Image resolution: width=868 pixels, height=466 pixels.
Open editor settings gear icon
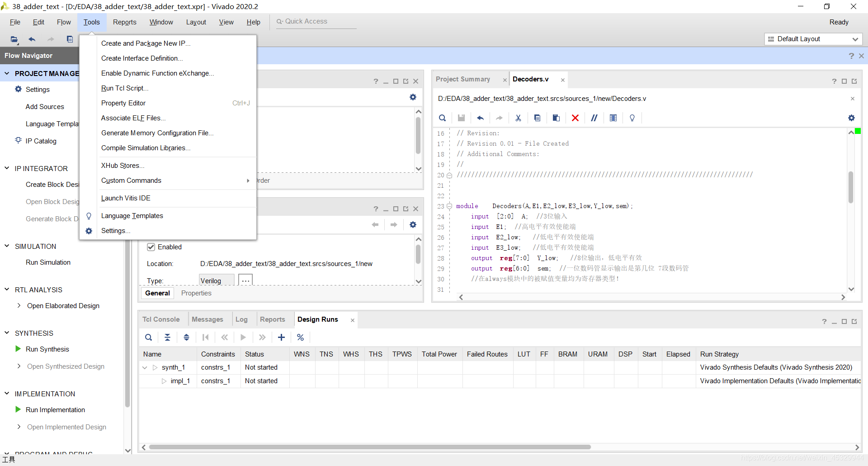click(x=851, y=118)
